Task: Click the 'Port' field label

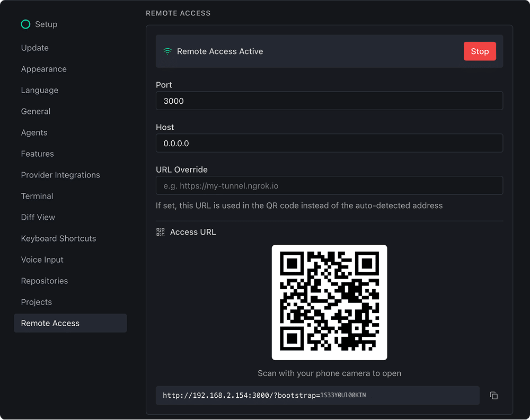Action: point(164,85)
